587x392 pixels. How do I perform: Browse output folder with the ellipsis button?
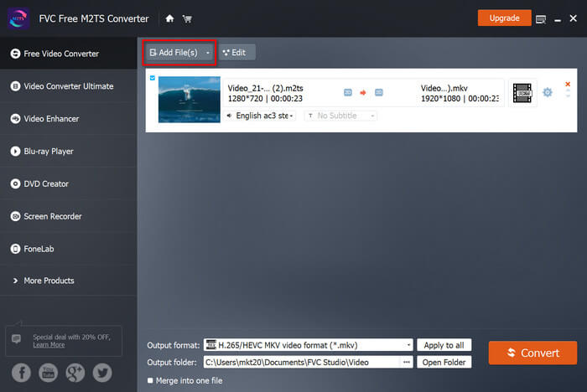(407, 362)
